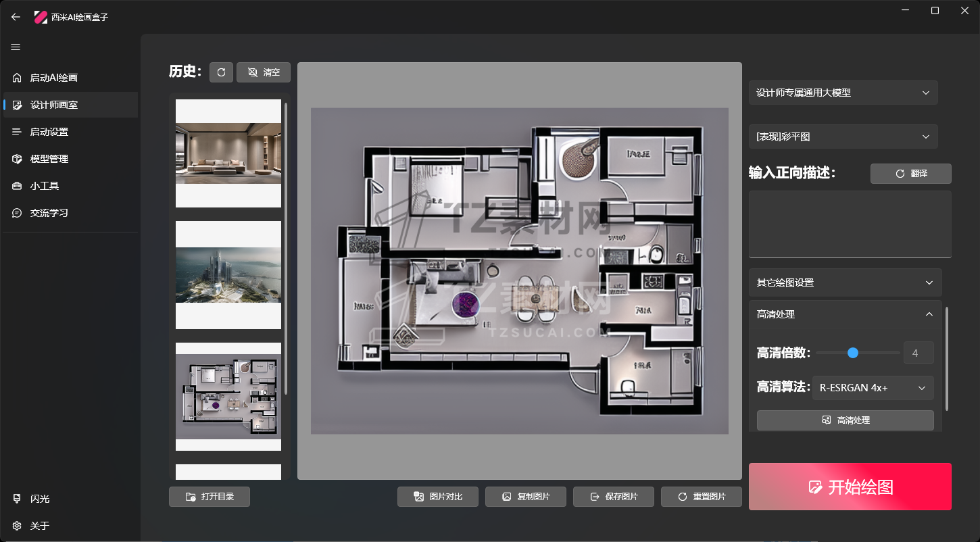
Task: Select the city skyline history thumbnail
Action: 228,275
